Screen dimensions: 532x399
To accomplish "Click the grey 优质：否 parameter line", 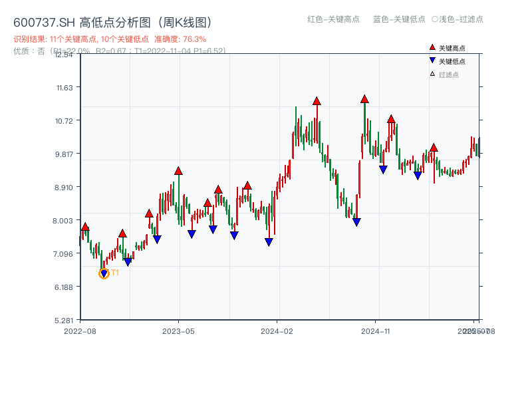I will click(x=120, y=51).
